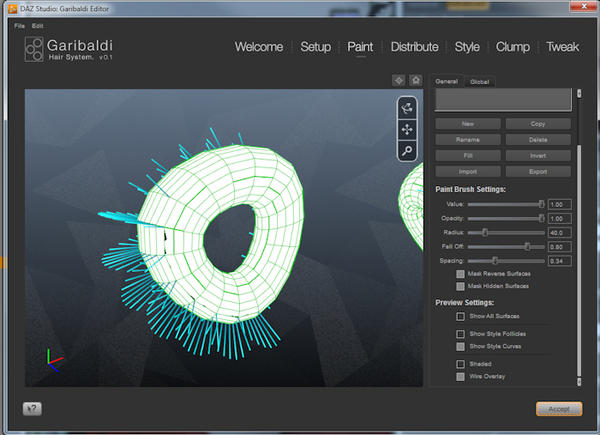Screen dimensions: 600x435
Task: Toggle Mask Hidden Surfaces checkbox
Action: pos(460,286)
